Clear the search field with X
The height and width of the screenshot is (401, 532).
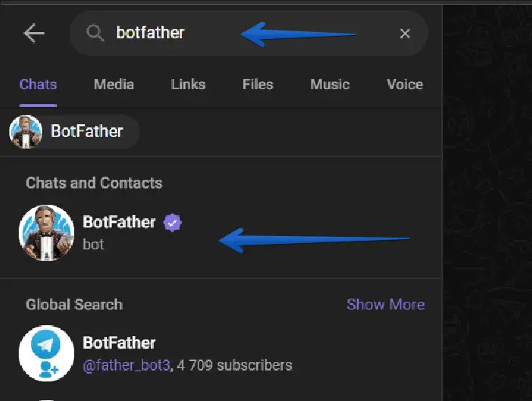point(405,33)
